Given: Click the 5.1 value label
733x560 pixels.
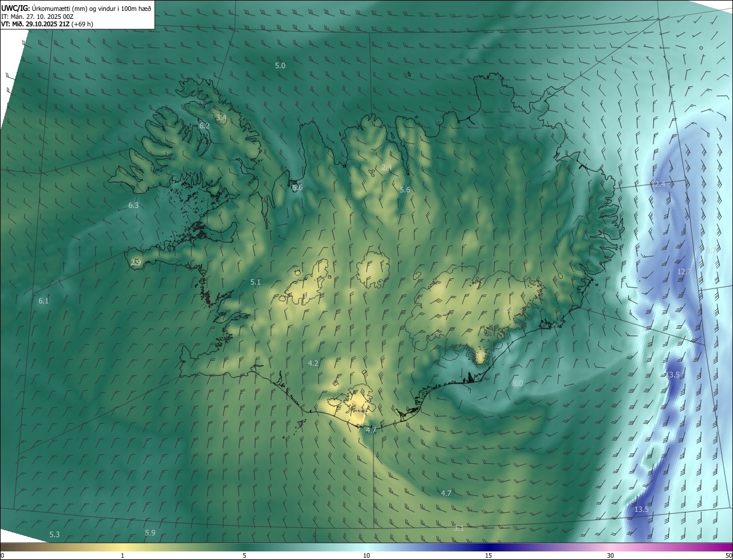Looking at the screenshot, I should tap(255, 282).
